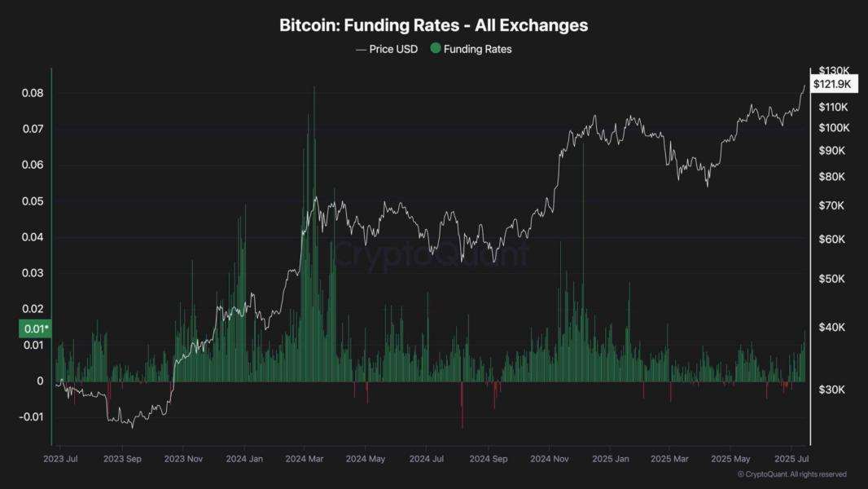Click the 0.05 funding rate axis label

(x=33, y=201)
